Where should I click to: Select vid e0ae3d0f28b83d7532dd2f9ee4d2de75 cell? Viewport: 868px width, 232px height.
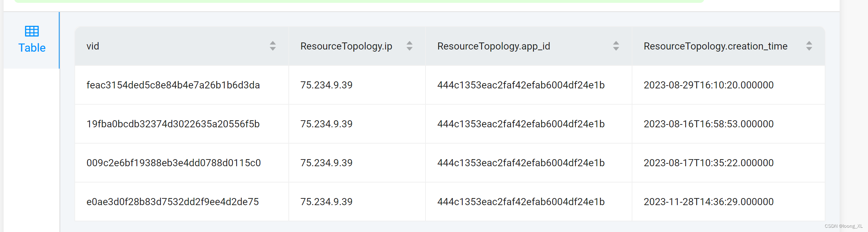click(173, 202)
